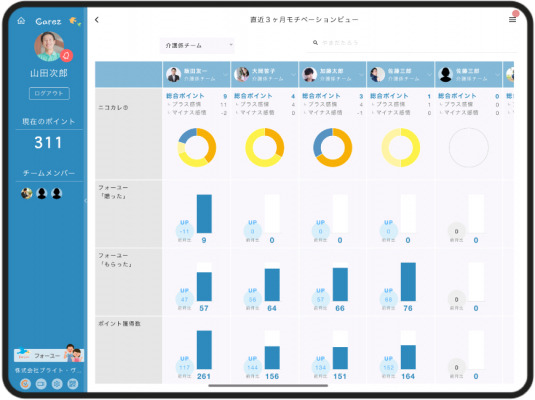This screenshot has width=535, height=400.
Task: Click the search magnifier icon
Action: coord(315,43)
